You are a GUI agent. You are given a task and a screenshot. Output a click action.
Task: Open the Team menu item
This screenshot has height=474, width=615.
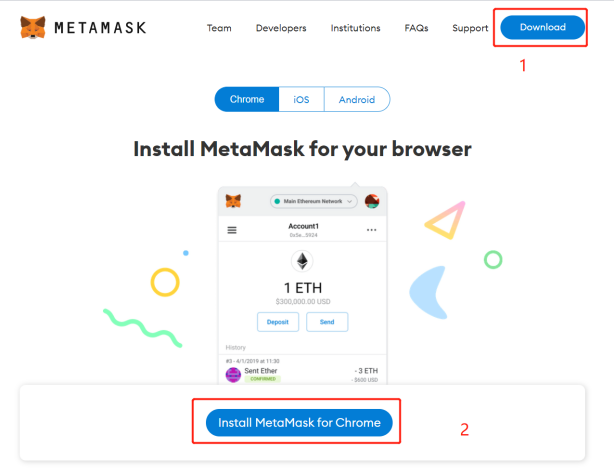[x=219, y=28]
